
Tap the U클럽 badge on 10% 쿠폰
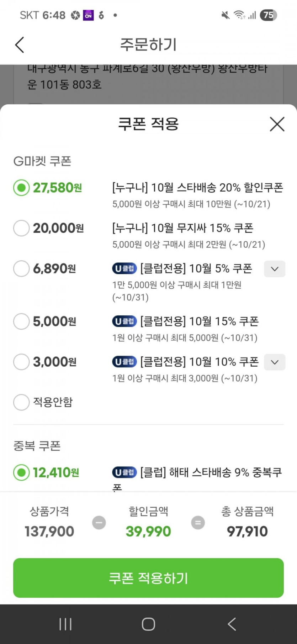[x=124, y=362]
